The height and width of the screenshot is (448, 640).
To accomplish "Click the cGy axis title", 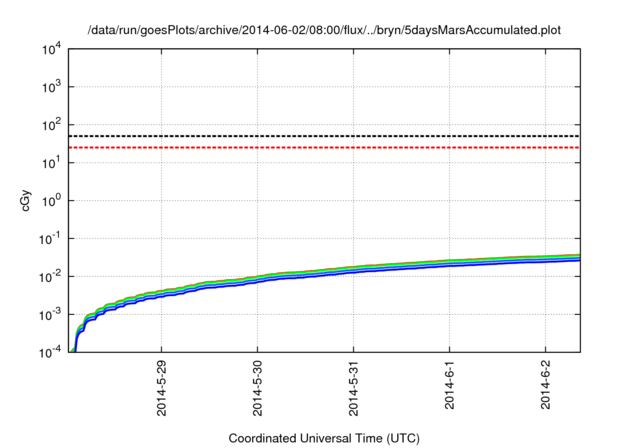I will click(26, 201).
